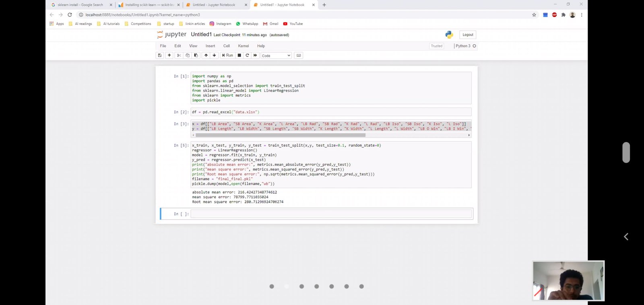
Task: Insert a new cell below
Action: point(169,56)
